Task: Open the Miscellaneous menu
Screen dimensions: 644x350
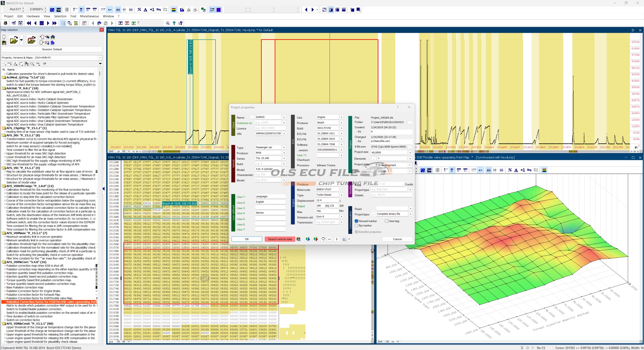Action: point(89,16)
